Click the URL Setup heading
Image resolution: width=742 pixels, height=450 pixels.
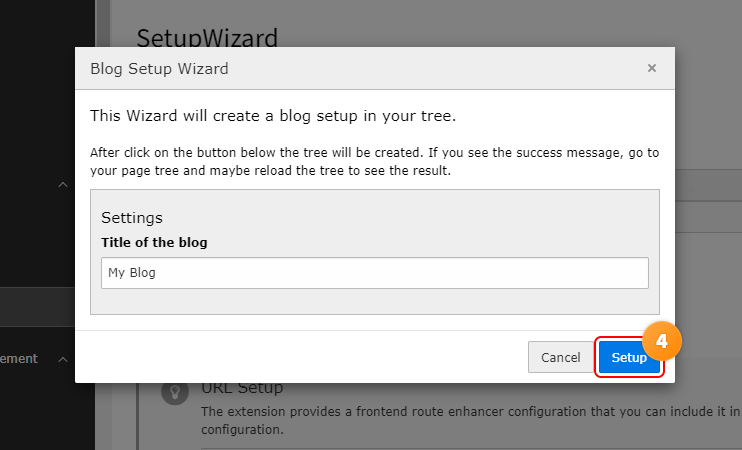242,388
